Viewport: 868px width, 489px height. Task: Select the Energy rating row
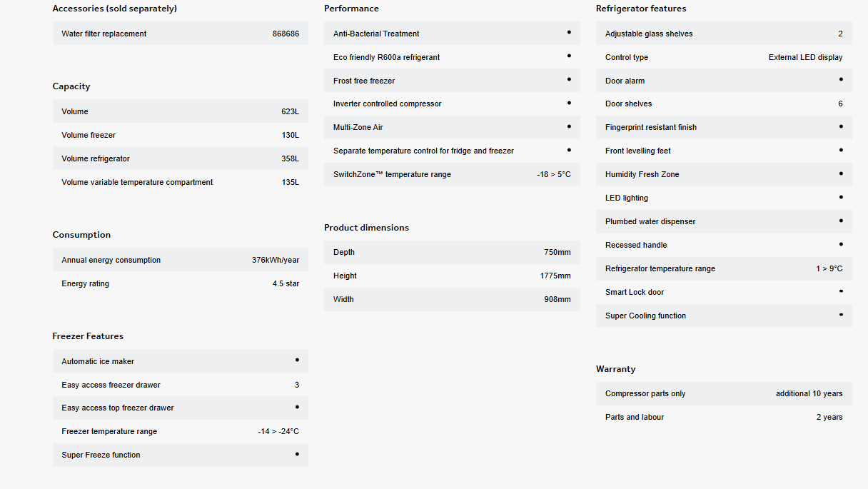click(x=181, y=283)
